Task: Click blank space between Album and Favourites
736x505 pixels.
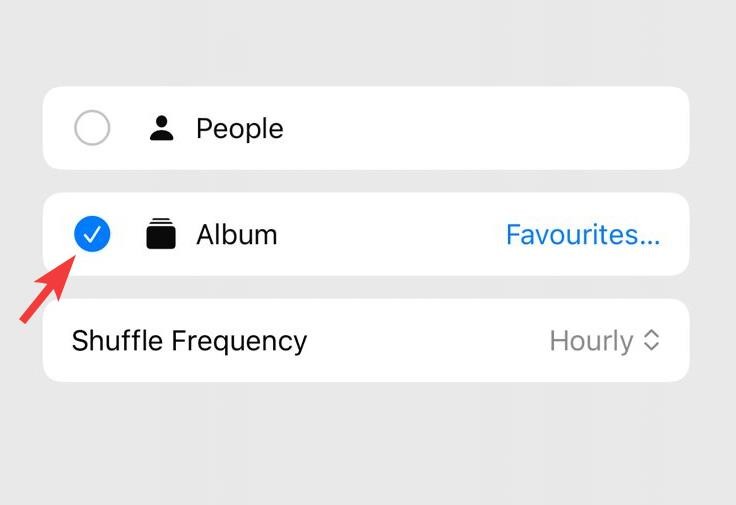Action: pos(390,235)
